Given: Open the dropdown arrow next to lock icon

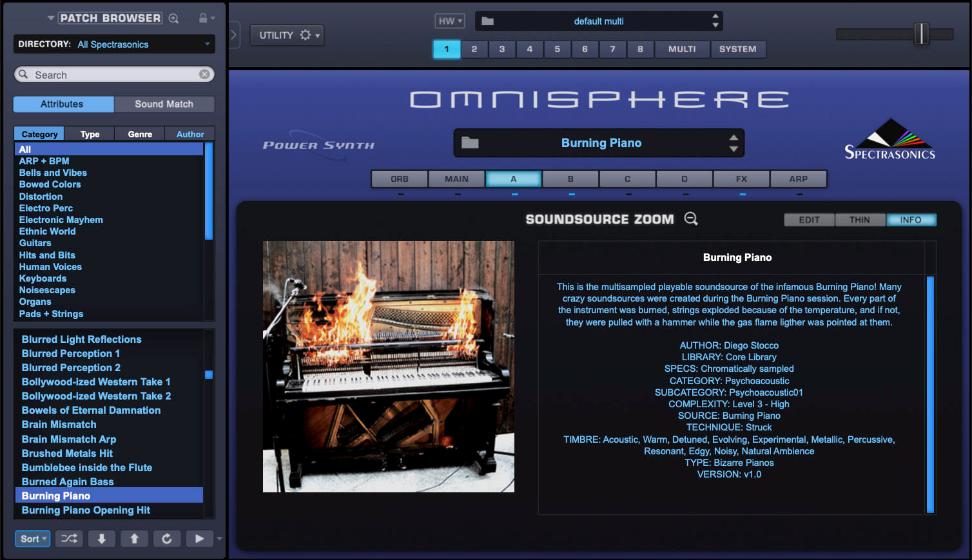Looking at the screenshot, I should pyautogui.click(x=213, y=18).
